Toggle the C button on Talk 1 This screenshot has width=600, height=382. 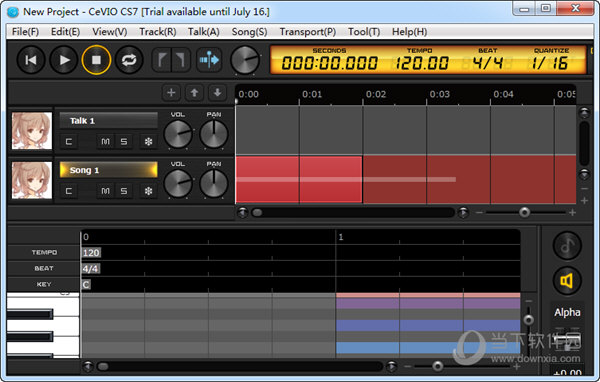point(69,142)
